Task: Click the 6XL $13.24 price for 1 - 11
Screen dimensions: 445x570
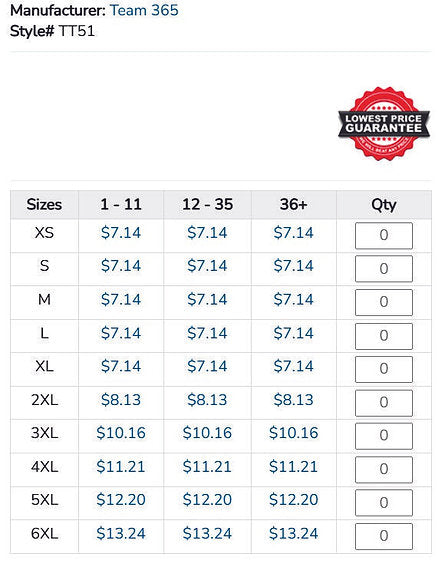Action: point(121,533)
